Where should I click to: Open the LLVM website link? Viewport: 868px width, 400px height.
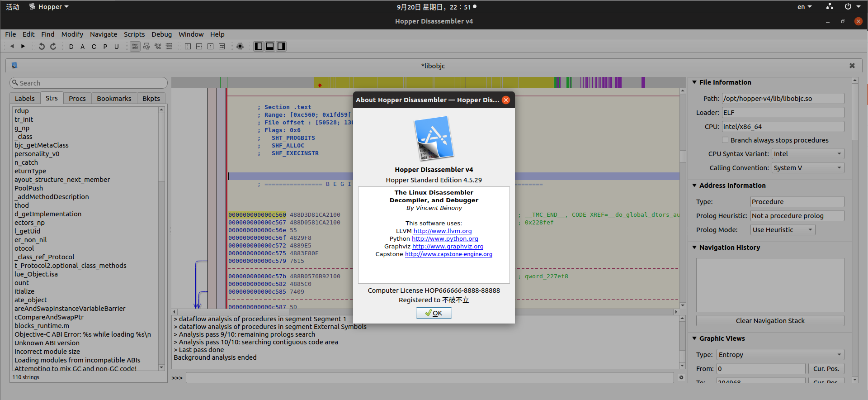(x=443, y=231)
